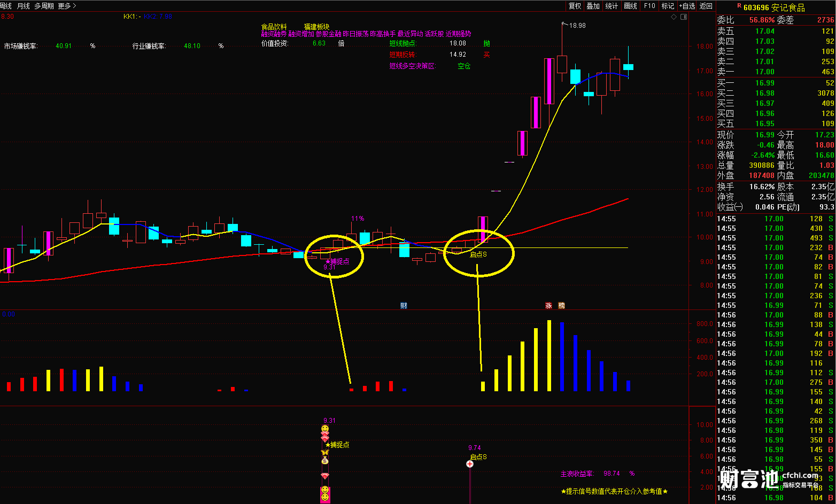Click the white plus marker under 启点S

[470, 464]
